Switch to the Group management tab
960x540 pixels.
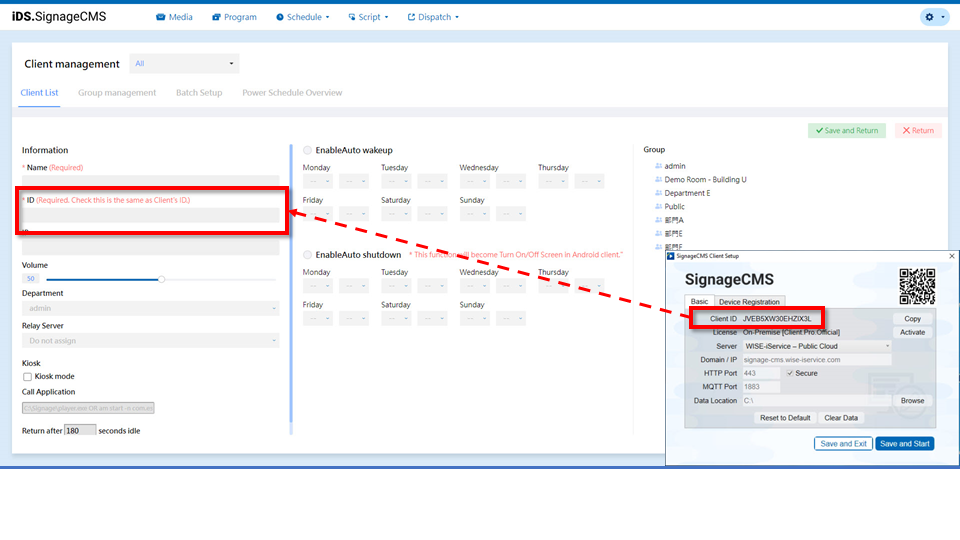pos(117,93)
